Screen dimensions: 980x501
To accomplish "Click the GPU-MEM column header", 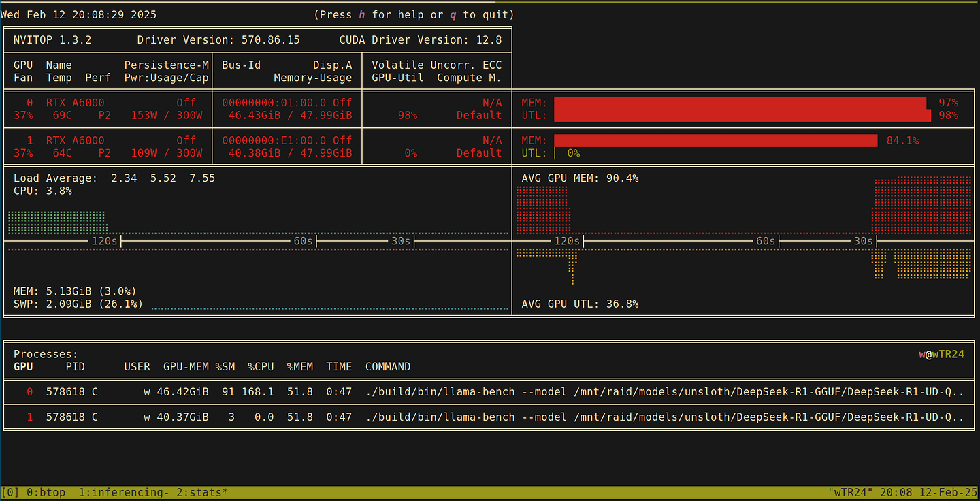I will (x=186, y=367).
